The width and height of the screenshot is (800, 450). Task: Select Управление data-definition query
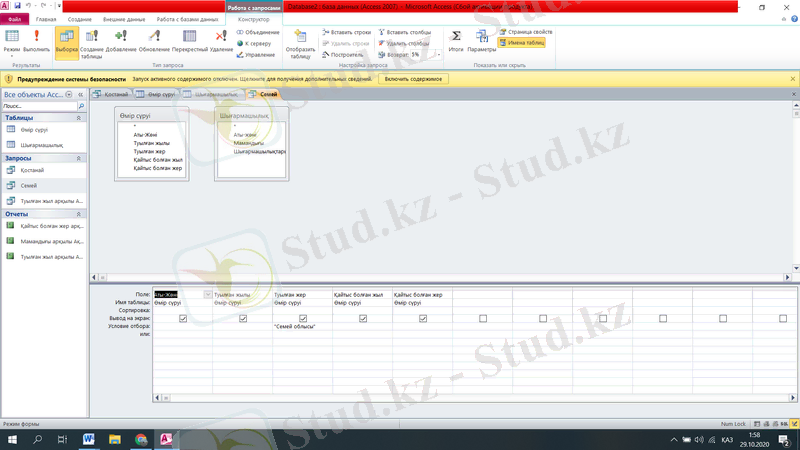256,55
